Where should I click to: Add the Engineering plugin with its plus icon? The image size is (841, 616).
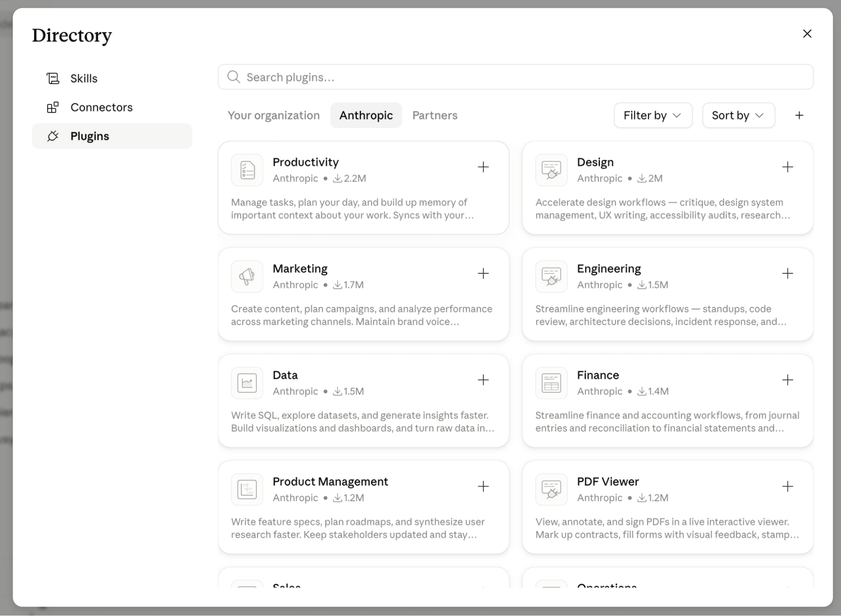788,273
